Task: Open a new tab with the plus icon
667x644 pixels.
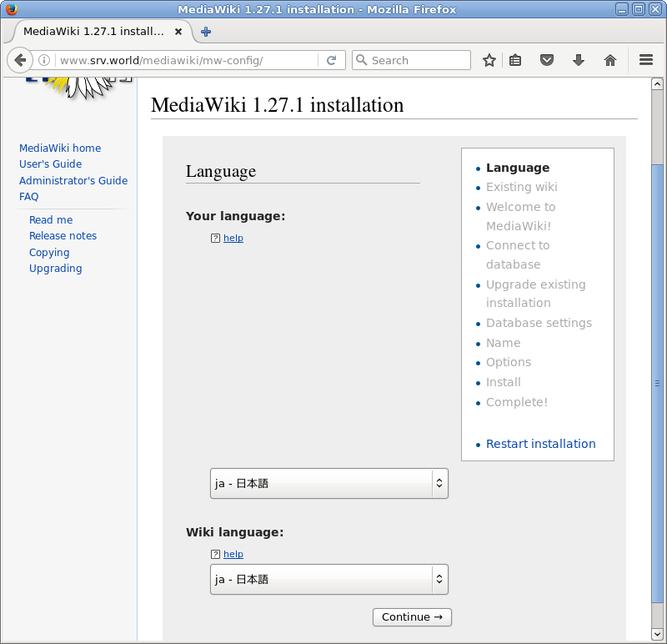Action: [206, 32]
